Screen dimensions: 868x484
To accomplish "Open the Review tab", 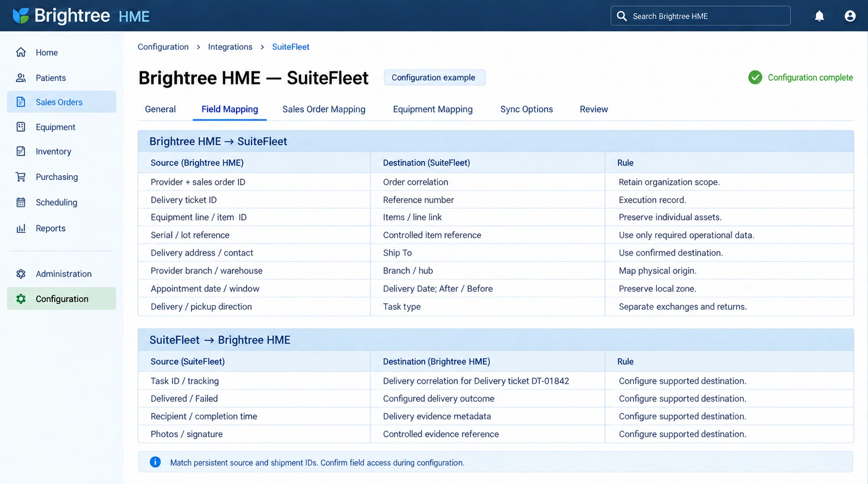I will coord(594,109).
